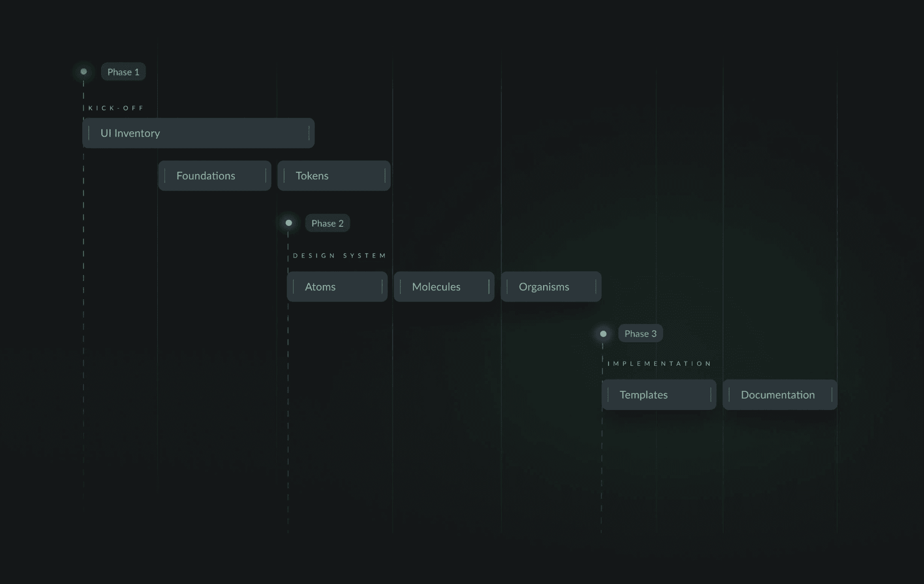Click the Phase 2 milestone dot
The image size is (924, 584).
point(289,223)
